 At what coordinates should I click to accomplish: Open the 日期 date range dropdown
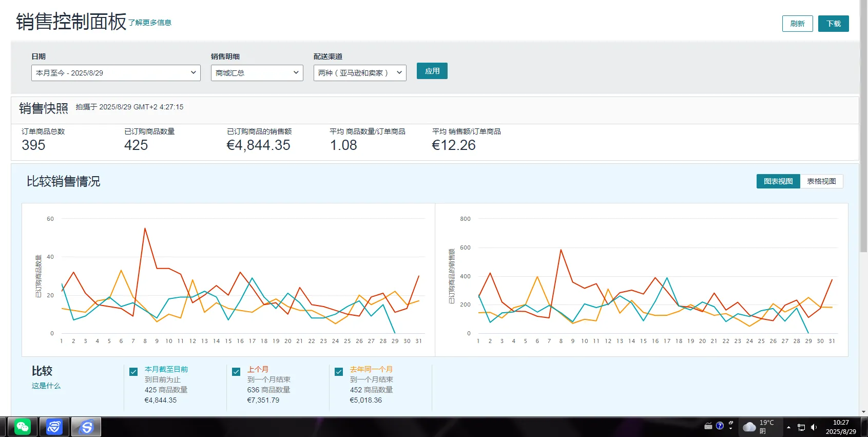[115, 73]
